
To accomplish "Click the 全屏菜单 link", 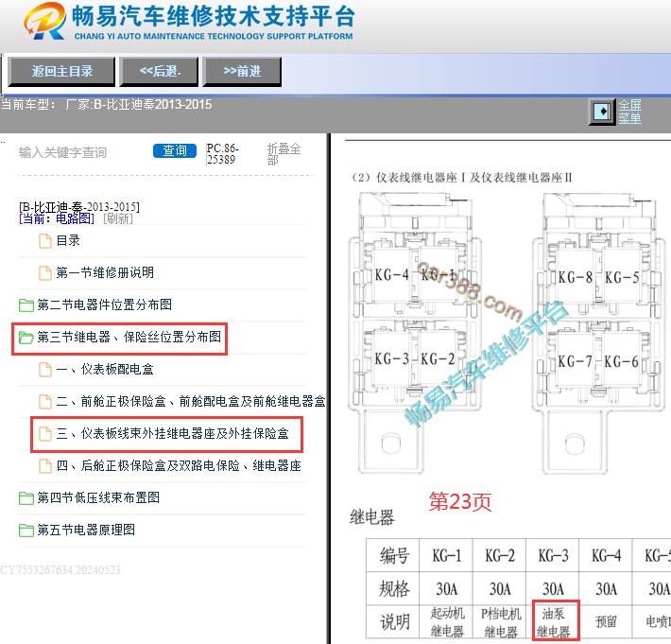I will (629, 112).
